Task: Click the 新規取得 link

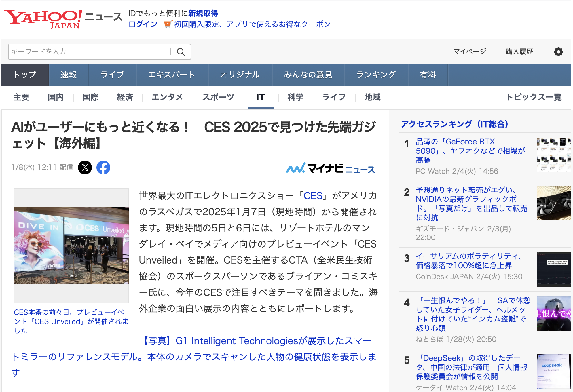Action: [203, 13]
